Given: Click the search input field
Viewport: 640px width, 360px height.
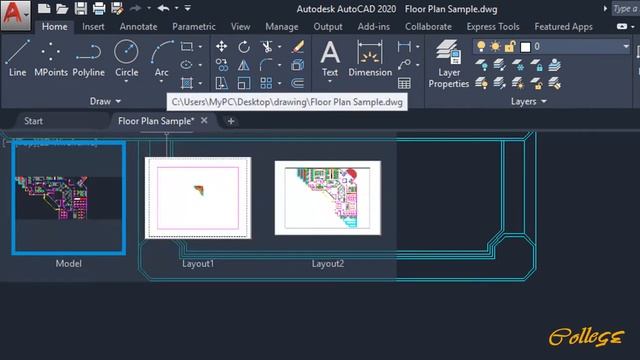Looking at the screenshot, I should pyautogui.click(x=625, y=9).
